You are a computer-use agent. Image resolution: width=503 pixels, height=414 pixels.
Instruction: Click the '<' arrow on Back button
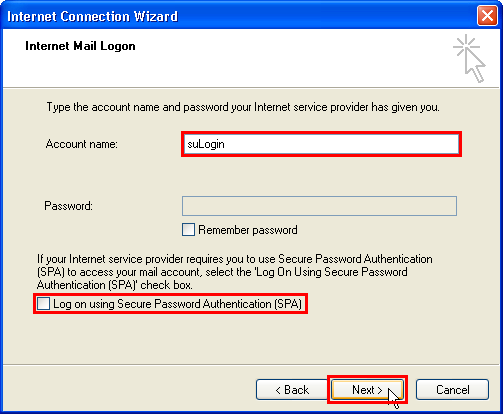278,390
